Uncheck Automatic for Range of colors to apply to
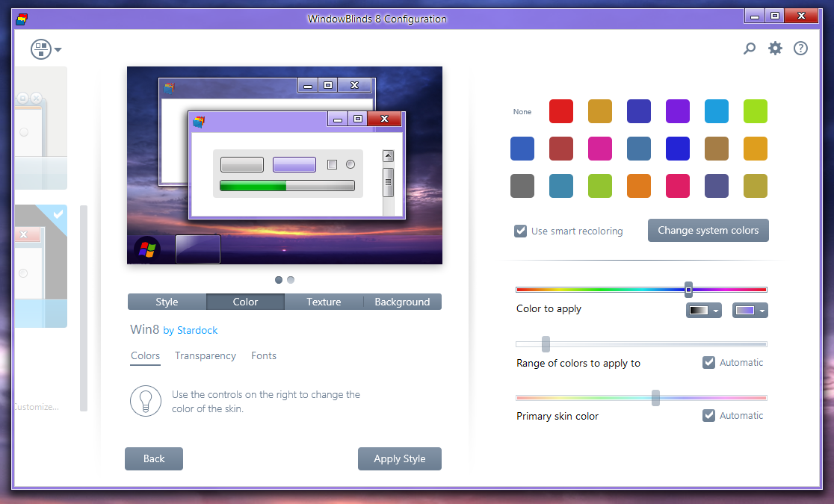834x504 pixels. pos(708,363)
